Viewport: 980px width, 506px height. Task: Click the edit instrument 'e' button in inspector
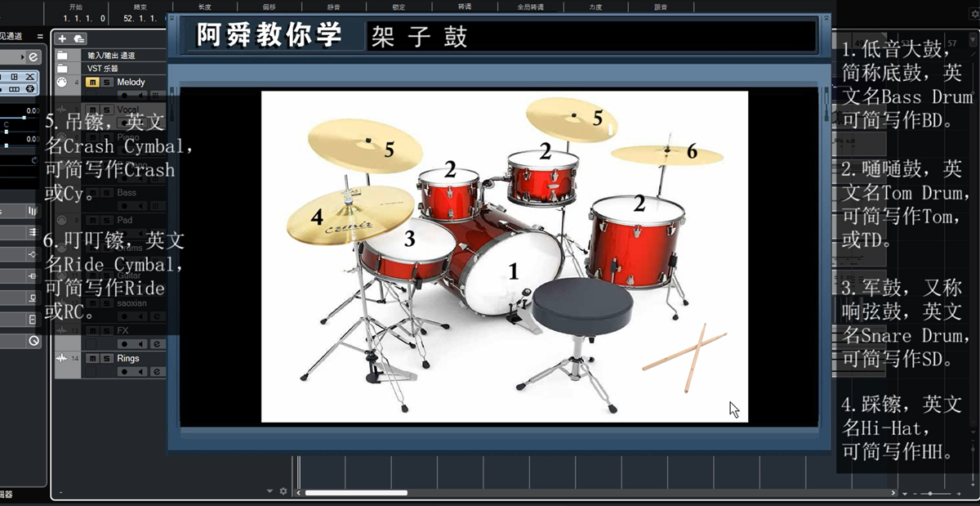(x=33, y=57)
